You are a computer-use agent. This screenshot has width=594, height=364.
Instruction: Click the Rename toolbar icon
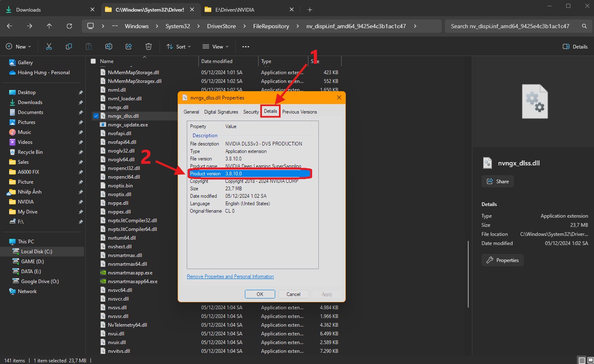(x=109, y=46)
